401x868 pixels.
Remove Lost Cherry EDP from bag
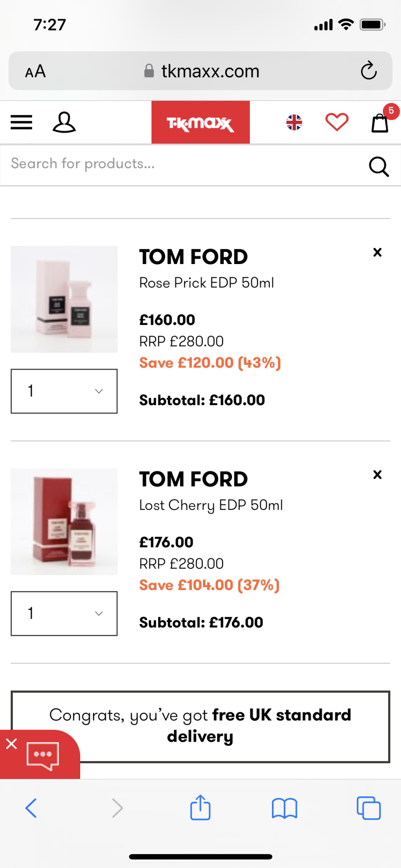click(377, 475)
